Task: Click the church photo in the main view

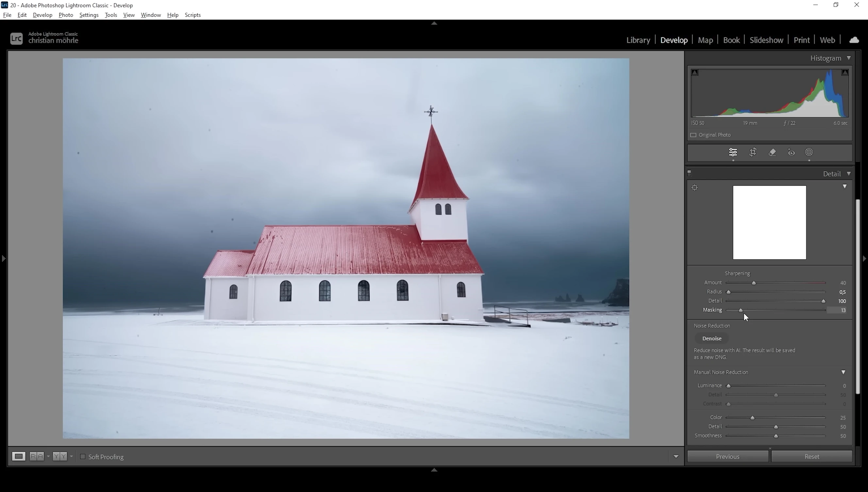Action: (346, 248)
